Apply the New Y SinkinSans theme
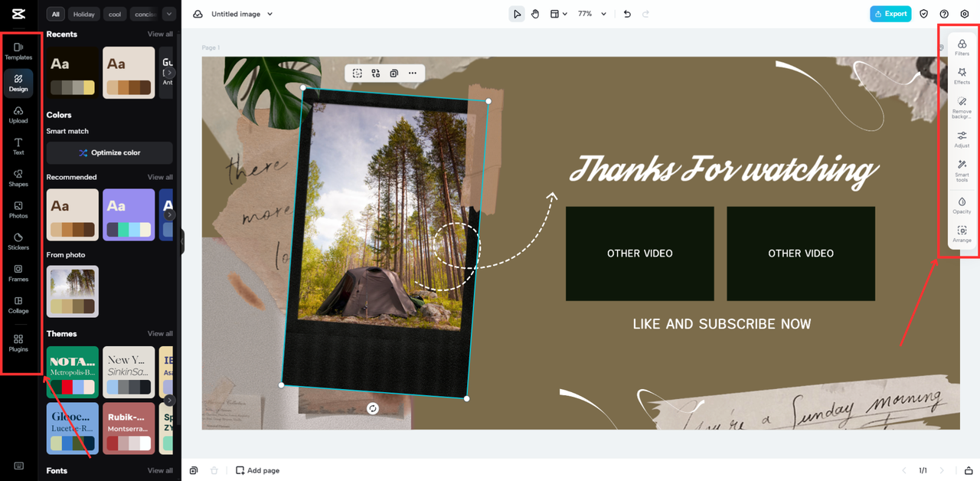The height and width of the screenshot is (481, 980). pos(129,372)
